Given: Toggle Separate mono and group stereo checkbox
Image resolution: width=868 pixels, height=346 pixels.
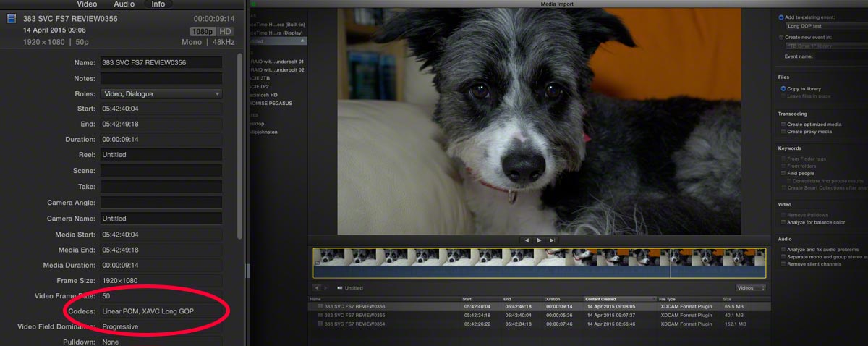Looking at the screenshot, I should 783,257.
